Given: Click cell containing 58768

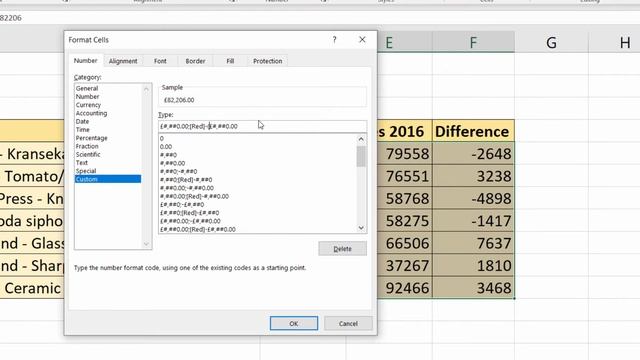Looking at the screenshot, I should pos(405,198).
